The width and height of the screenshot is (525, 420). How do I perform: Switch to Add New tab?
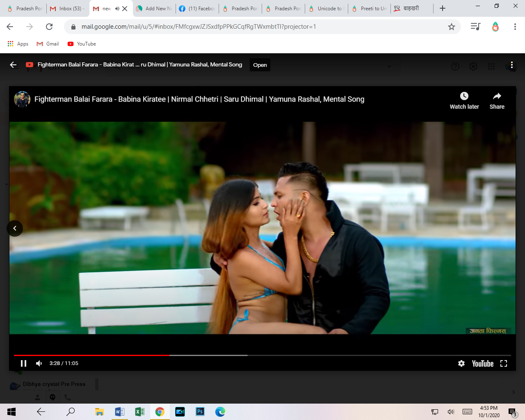coord(154,8)
